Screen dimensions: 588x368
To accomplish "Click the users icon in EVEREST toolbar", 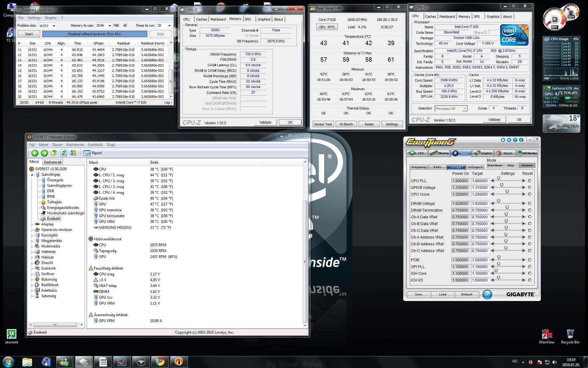I will point(73,153).
